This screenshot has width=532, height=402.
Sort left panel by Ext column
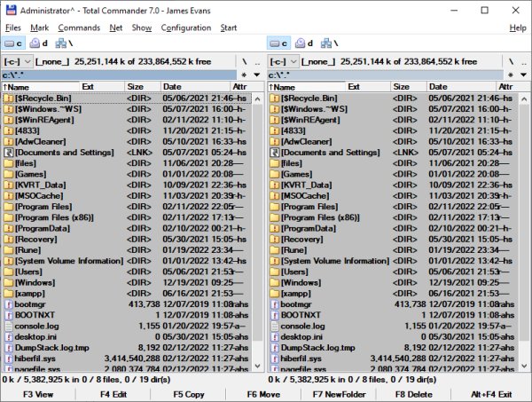tap(102, 87)
